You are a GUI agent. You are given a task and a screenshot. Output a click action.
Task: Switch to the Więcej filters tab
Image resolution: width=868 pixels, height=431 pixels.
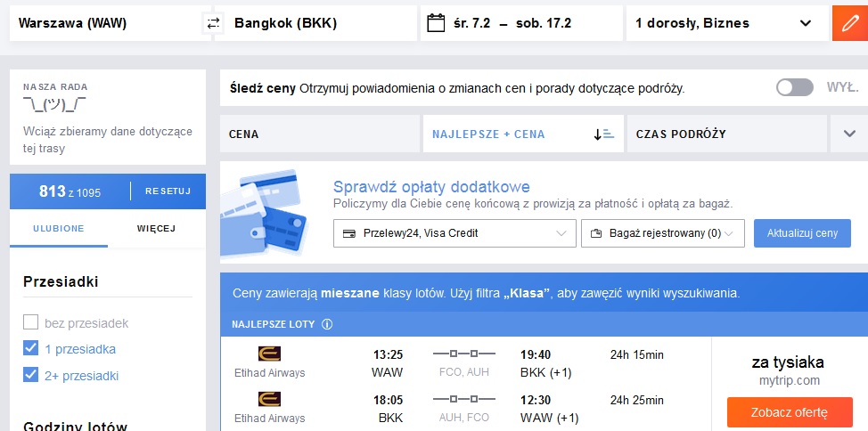click(x=156, y=229)
